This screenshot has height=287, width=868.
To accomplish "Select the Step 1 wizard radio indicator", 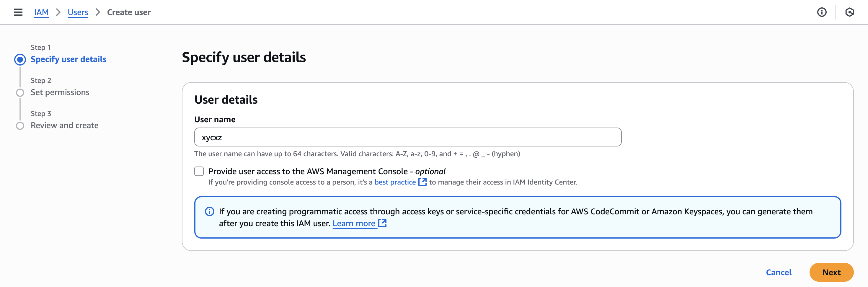I will coord(20,60).
